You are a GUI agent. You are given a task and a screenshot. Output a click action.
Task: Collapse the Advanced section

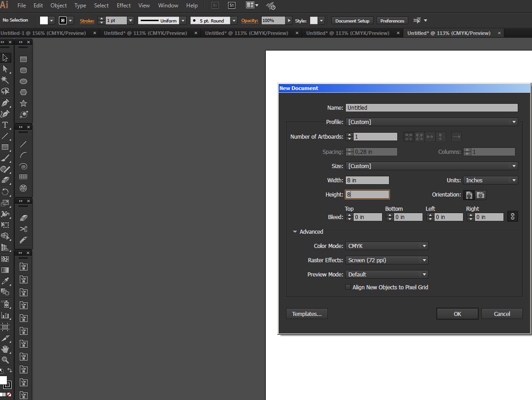[295, 232]
